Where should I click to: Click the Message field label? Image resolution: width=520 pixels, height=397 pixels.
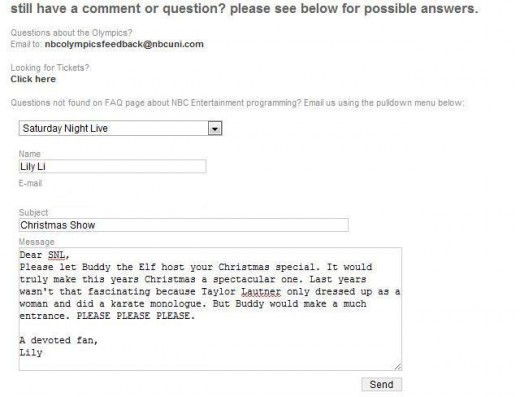point(36,242)
